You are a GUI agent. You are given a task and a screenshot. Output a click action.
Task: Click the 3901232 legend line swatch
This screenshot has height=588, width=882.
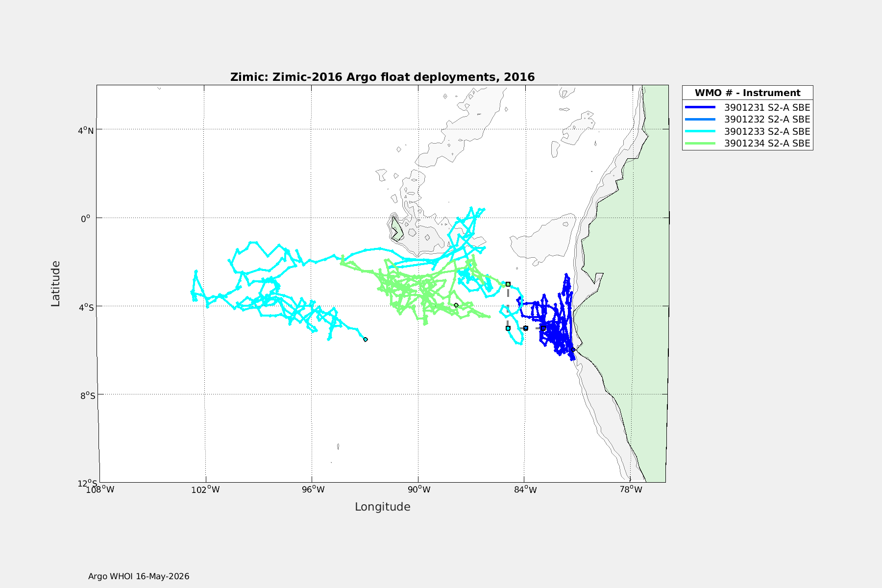(700, 120)
